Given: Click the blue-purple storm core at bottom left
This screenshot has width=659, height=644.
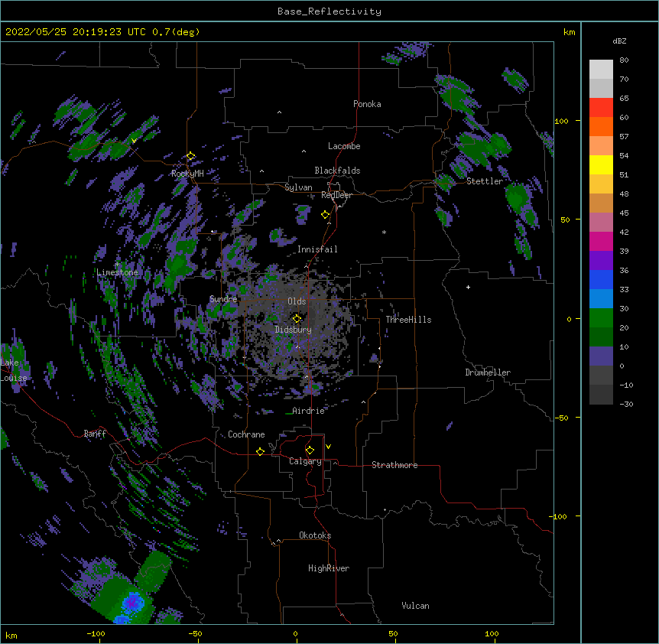Looking at the screenshot, I should [x=133, y=603].
